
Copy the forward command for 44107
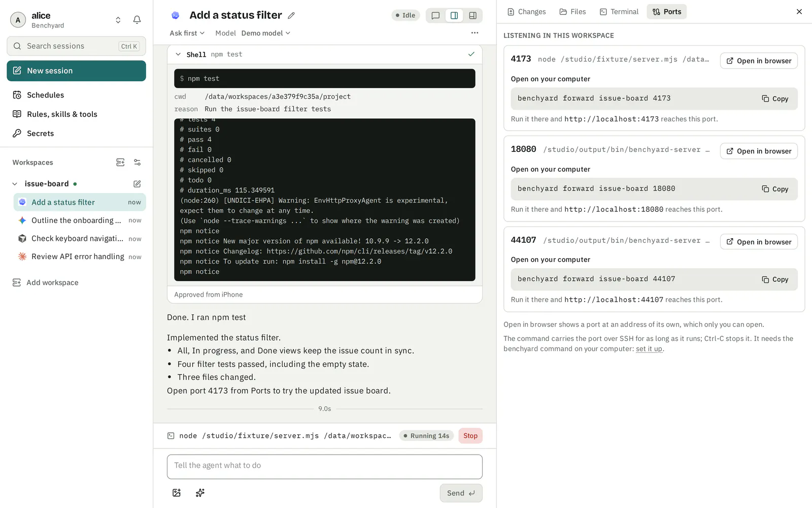775,279
